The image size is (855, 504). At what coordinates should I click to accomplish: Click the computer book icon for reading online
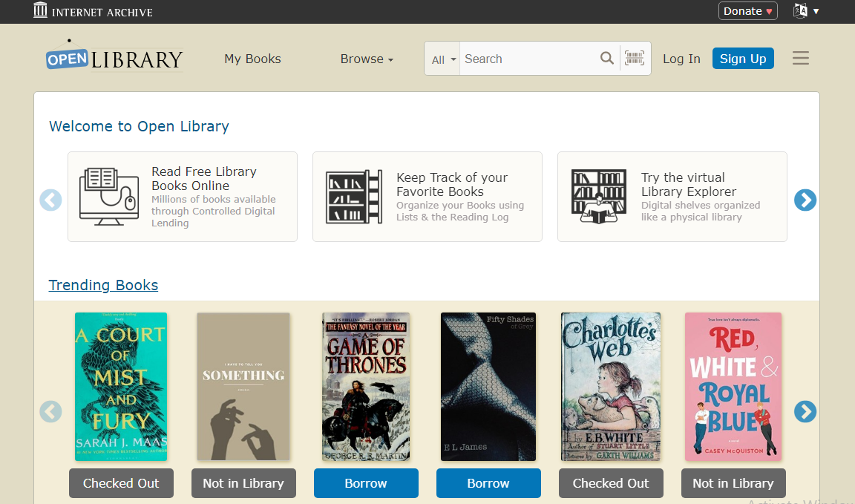click(109, 197)
